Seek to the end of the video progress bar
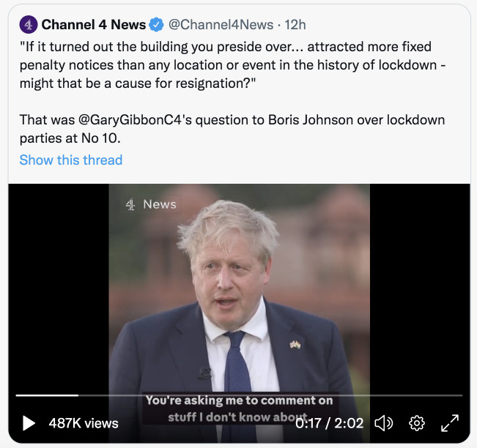The height and width of the screenshot is (448, 477). point(460,395)
